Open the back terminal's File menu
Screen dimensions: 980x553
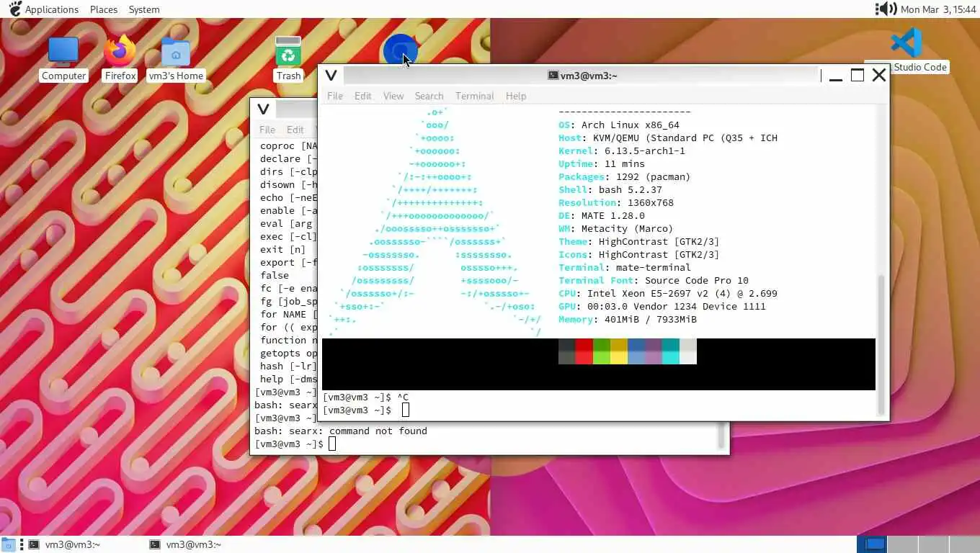coord(267,130)
